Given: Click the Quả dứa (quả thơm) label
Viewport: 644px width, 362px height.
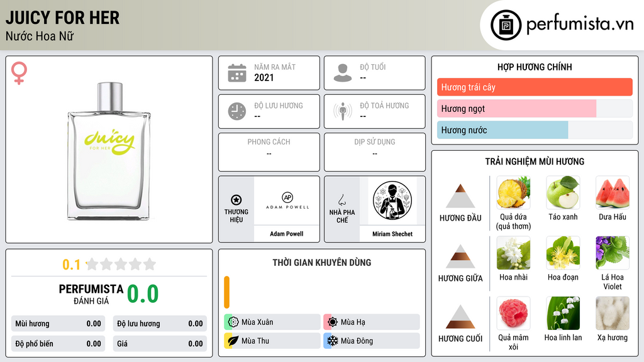Looking at the screenshot, I should tap(513, 221).
